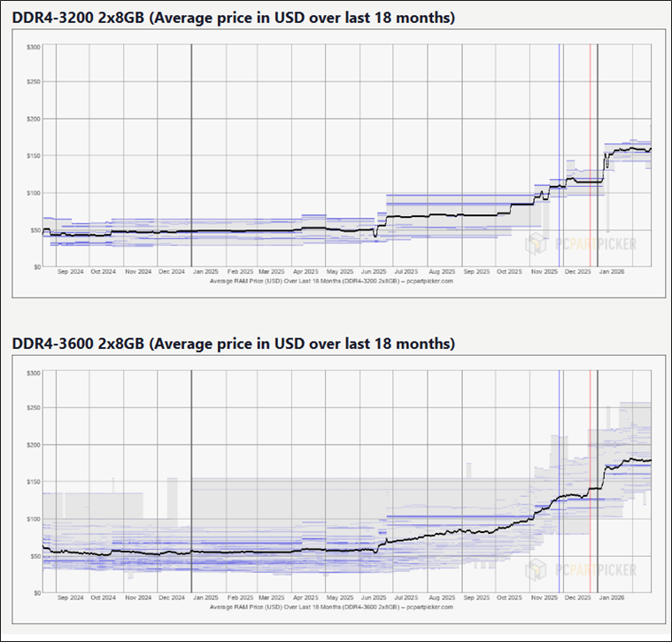This screenshot has width=672, height=642.
Task: Click the $0 y-axis label in DDR4-3200 chart
Action: [37, 267]
